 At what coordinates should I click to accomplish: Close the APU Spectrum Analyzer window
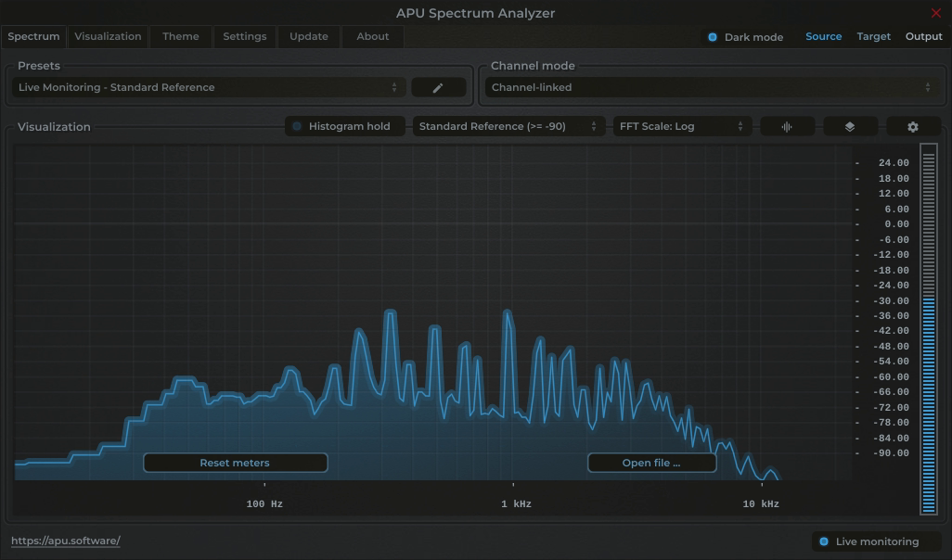click(935, 13)
